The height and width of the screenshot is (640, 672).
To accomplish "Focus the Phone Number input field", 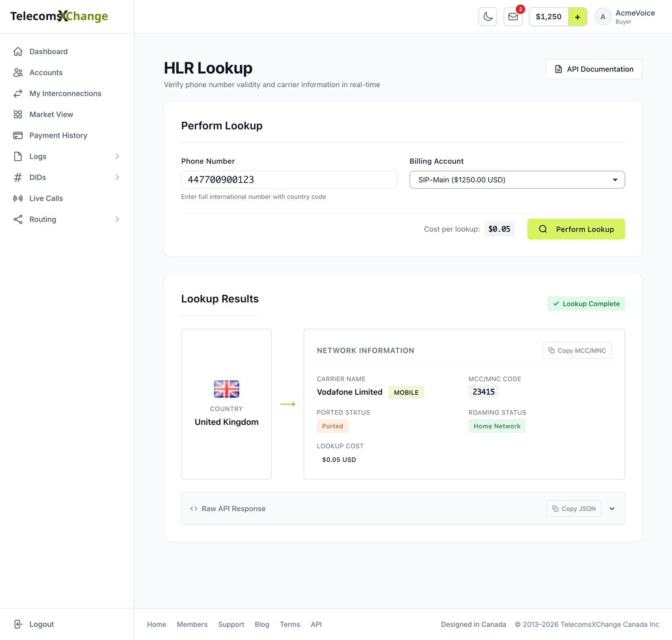I will (289, 180).
